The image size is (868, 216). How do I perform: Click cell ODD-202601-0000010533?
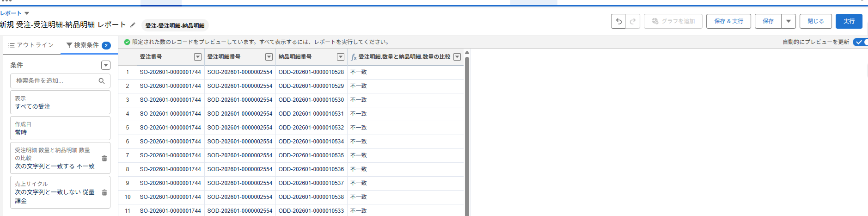pos(311,211)
